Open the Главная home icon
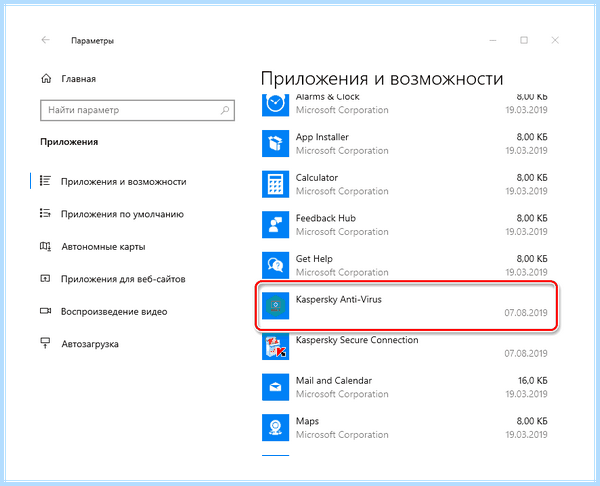Image resolution: width=600 pixels, height=486 pixels. pos(46,79)
